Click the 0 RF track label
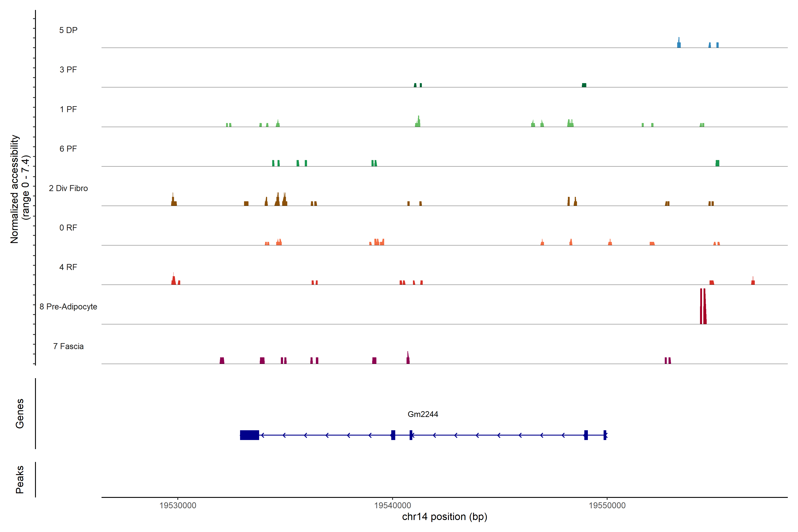The width and height of the screenshot is (798, 532). 68,228
